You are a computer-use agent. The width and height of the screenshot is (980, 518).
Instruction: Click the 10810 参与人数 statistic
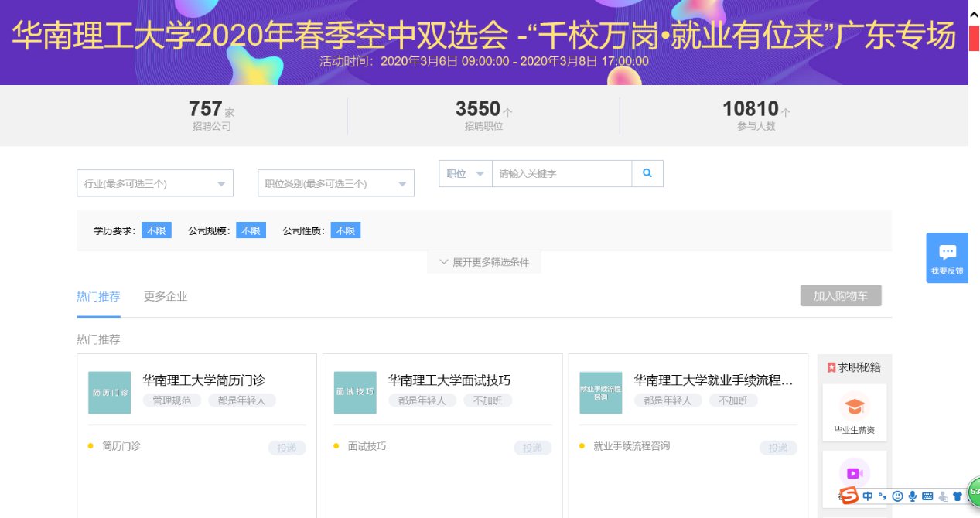click(x=756, y=114)
